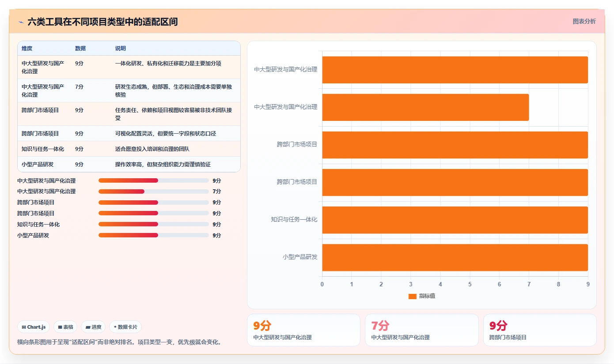Click the footnote text starting 横向条形图用于呈现

pos(119,342)
